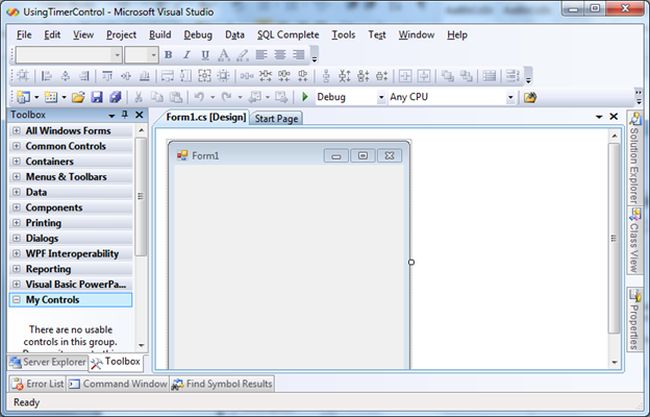Toggle Bold formatting button
650x417 pixels.
(168, 55)
